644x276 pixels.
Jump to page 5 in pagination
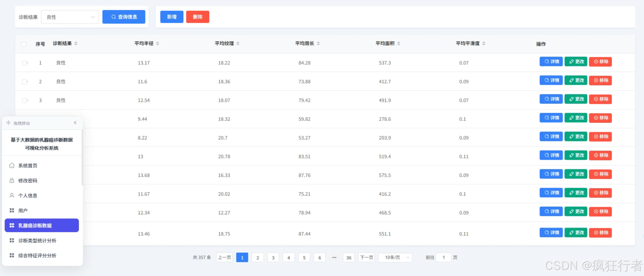304,258
